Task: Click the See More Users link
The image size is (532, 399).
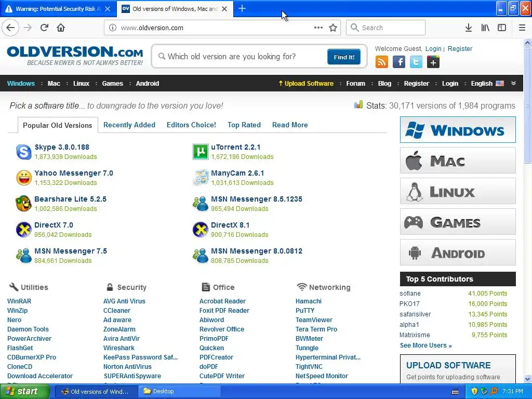Action: pyautogui.click(x=426, y=345)
